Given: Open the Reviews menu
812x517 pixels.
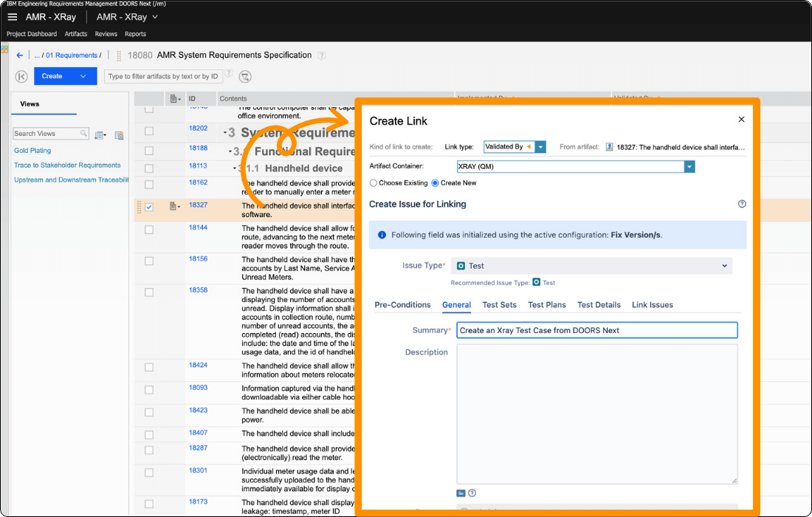Looking at the screenshot, I should coord(106,34).
